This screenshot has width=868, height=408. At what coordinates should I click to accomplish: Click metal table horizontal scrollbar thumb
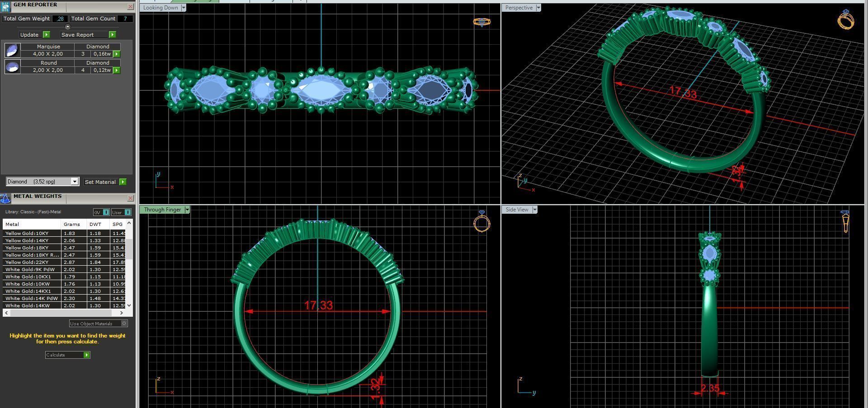point(61,313)
